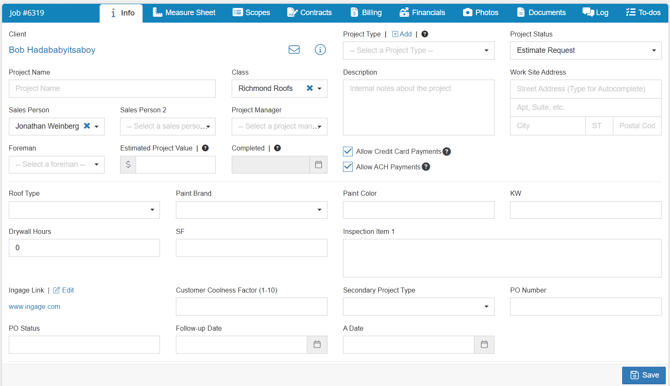Image resolution: width=670 pixels, height=386 pixels.
Task: Go to the Financials tab
Action: click(422, 12)
